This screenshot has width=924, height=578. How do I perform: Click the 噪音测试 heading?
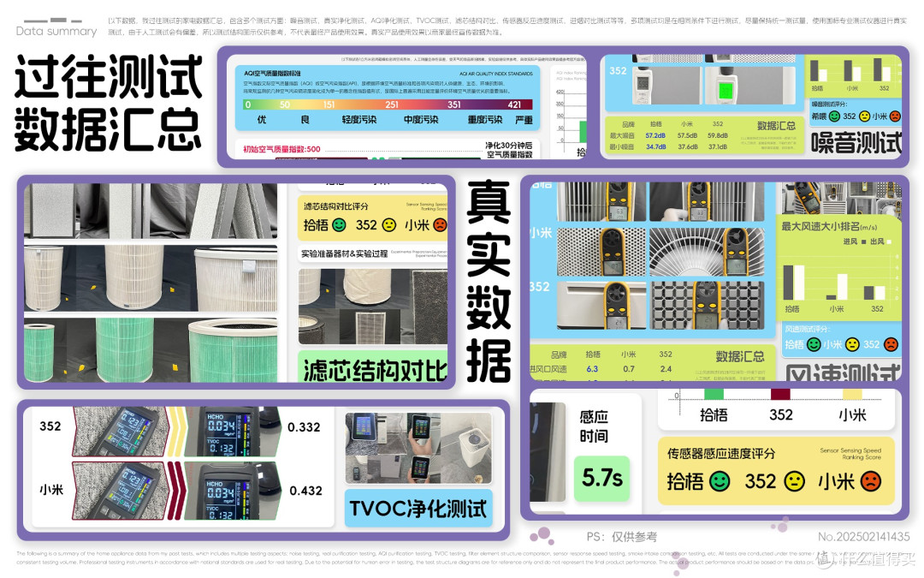pos(856,143)
